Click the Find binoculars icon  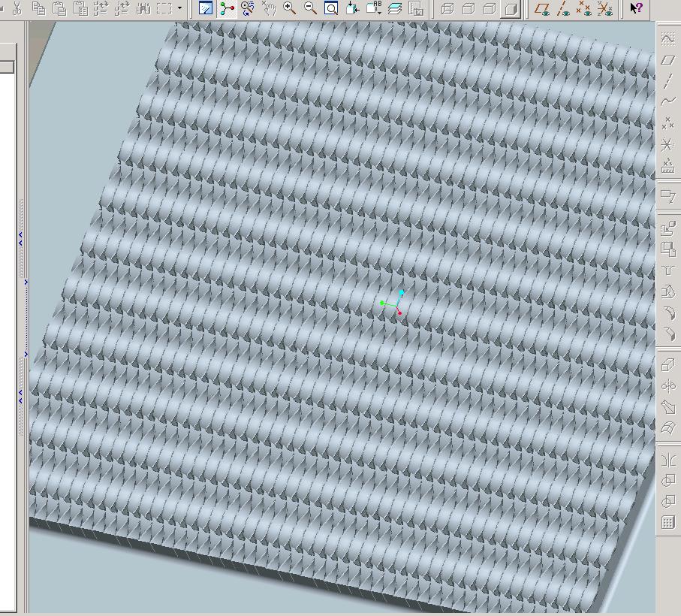(x=143, y=8)
